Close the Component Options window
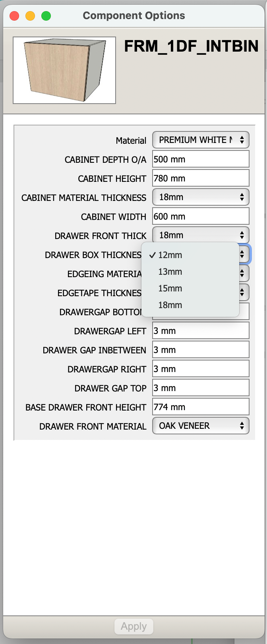Viewport: 267px width, 644px height. pos(14,16)
